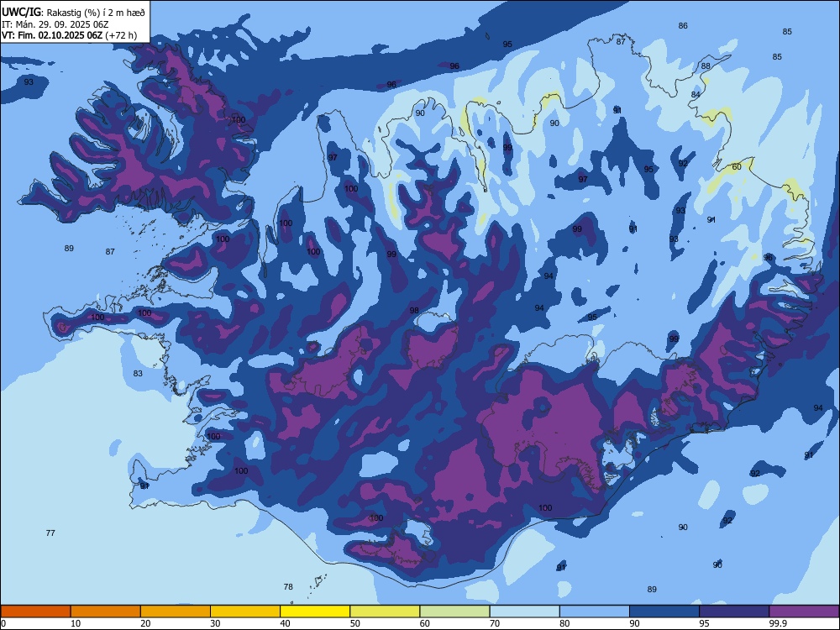Click the humidity value '83' on the map

pos(139,374)
